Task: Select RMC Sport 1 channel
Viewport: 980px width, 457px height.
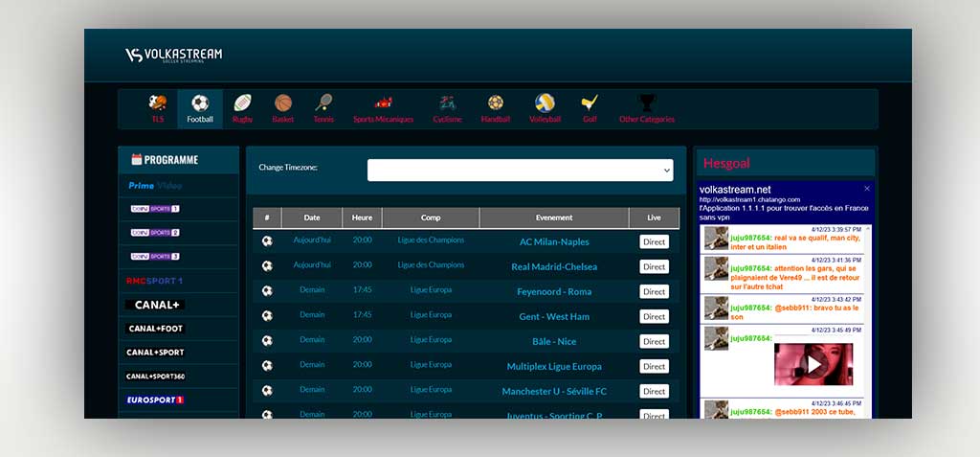Action: click(x=154, y=281)
